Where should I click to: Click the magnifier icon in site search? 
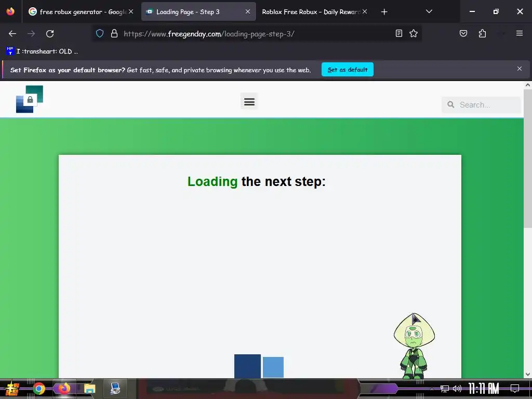click(450, 104)
